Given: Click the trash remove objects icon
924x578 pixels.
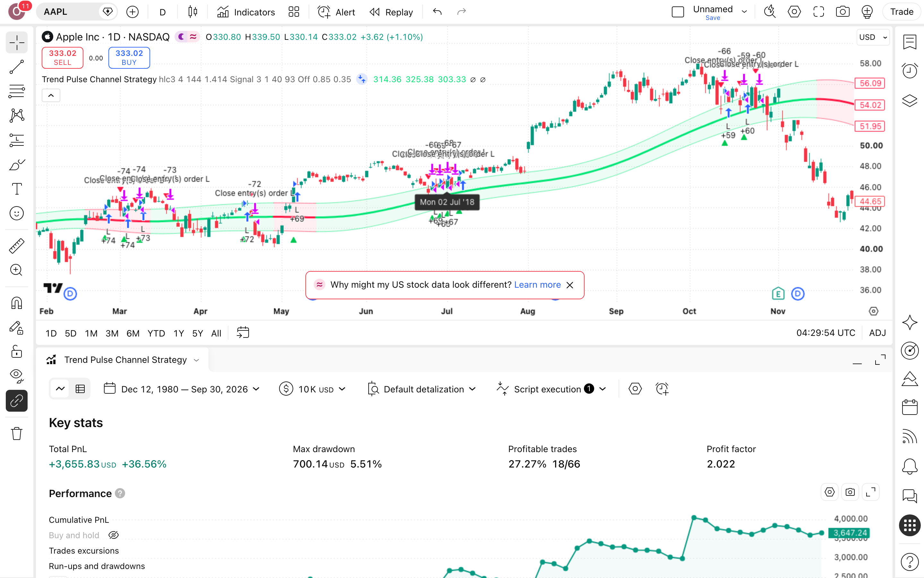Looking at the screenshot, I should [16, 433].
